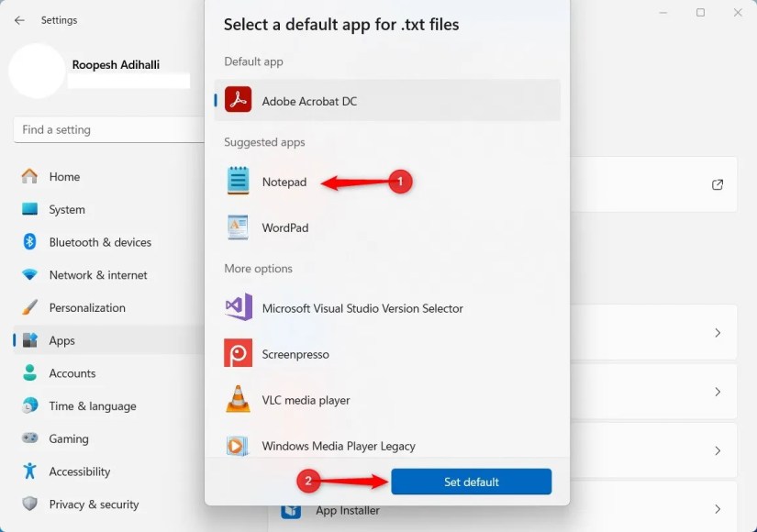Viewport: 757px width, 532px height.
Task: Maximize the Settings window
Action: point(700,13)
